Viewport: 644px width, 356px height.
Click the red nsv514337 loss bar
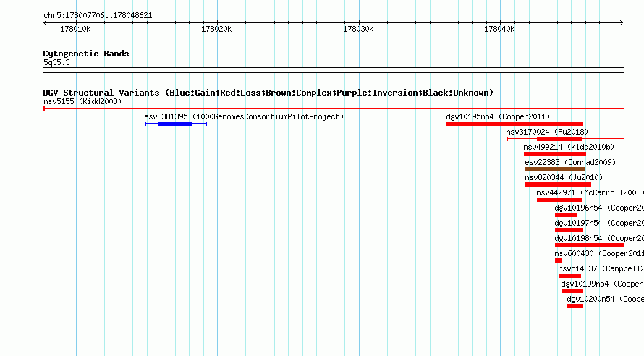[569, 276]
